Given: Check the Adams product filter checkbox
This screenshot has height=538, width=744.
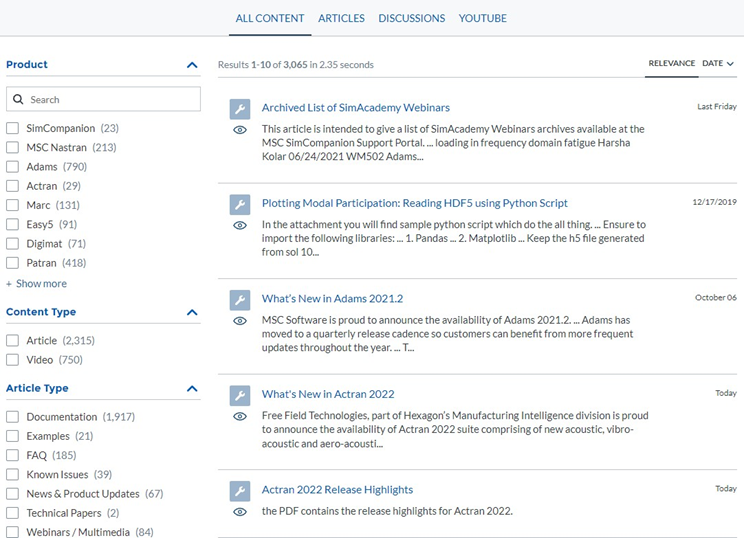Looking at the screenshot, I should coord(13,167).
